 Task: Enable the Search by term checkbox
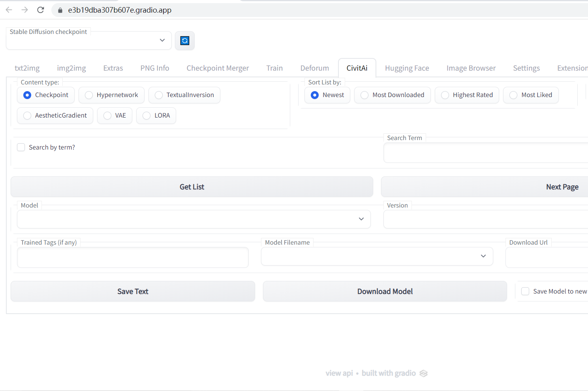(x=21, y=147)
